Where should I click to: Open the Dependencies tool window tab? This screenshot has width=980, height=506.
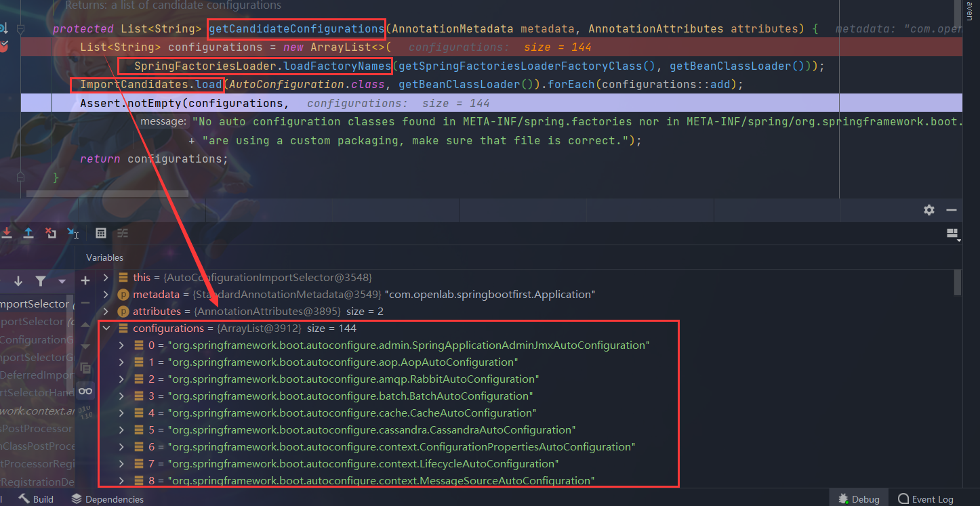(107, 499)
